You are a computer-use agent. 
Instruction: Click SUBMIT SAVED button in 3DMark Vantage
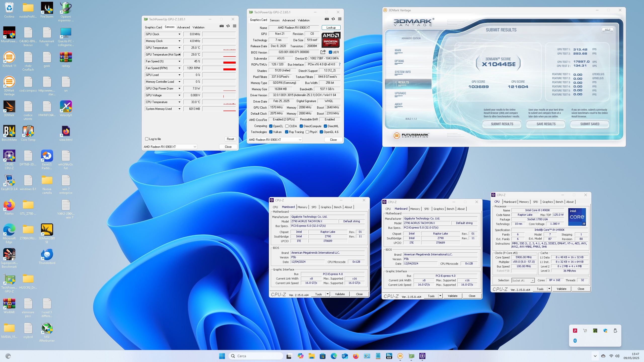pos(590,124)
